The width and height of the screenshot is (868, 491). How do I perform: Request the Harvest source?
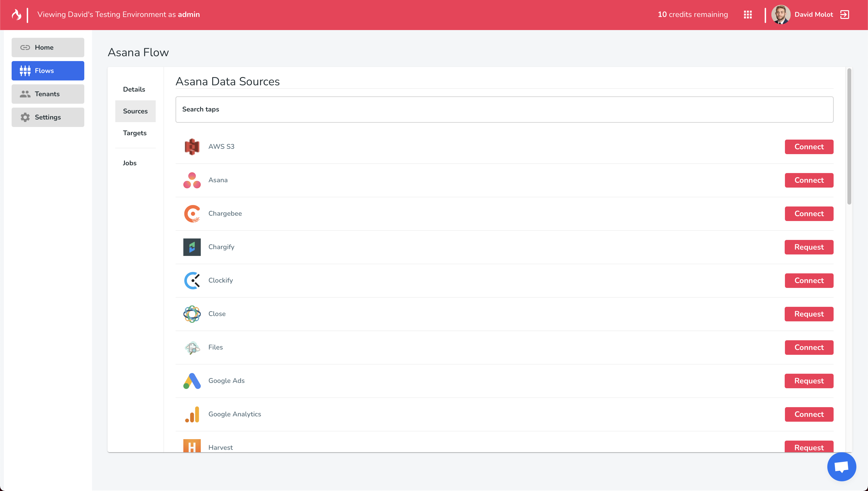809,446
